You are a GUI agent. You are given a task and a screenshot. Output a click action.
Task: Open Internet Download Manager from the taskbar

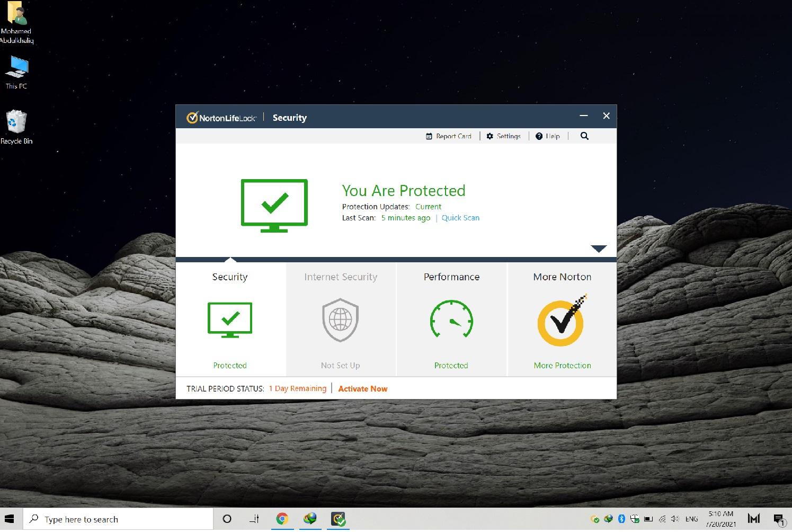click(x=310, y=519)
